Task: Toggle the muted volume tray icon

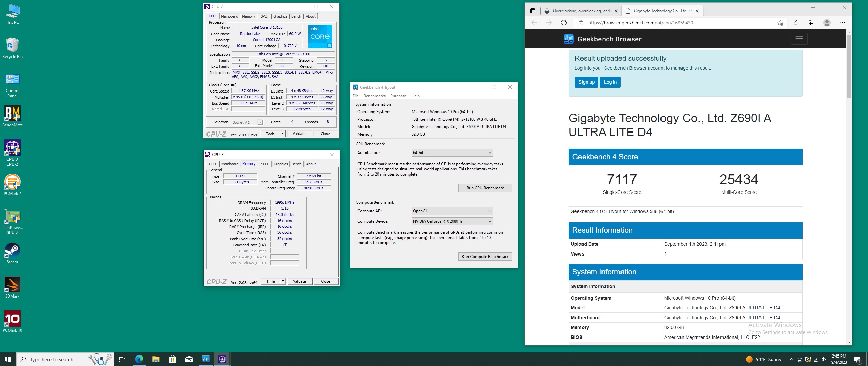Action: tap(824, 359)
